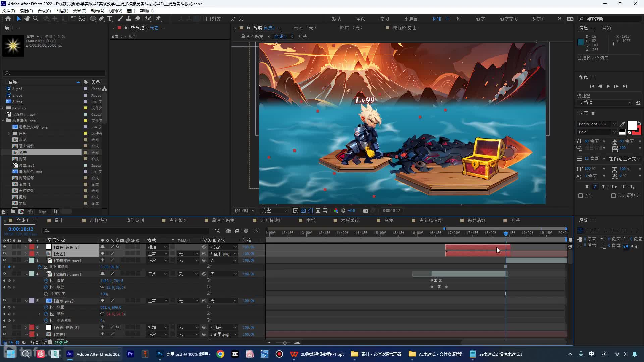
Task: Select the Brush tool
Action: [120, 19]
